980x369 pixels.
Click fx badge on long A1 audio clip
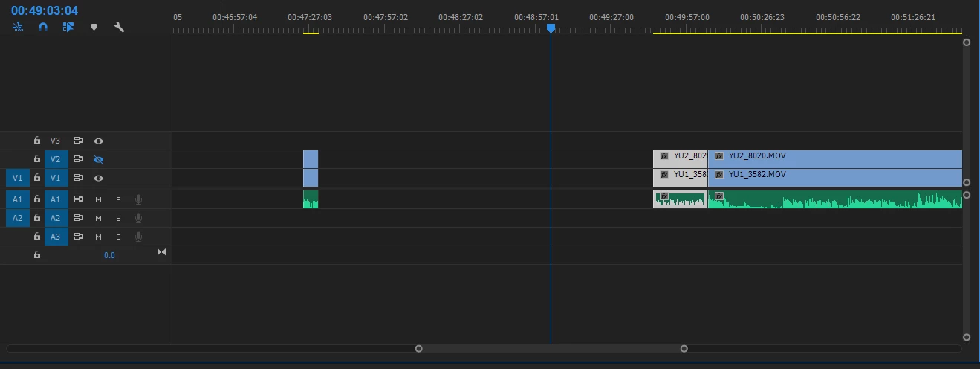click(719, 196)
